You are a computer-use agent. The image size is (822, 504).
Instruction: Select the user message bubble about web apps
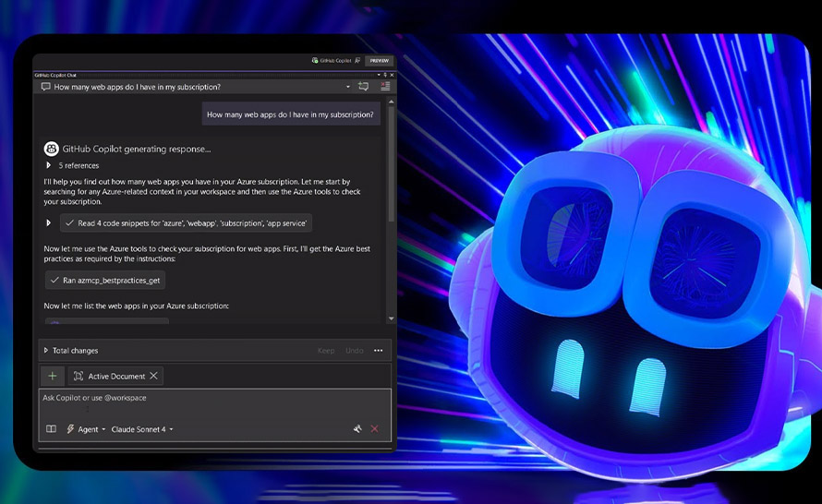click(290, 114)
